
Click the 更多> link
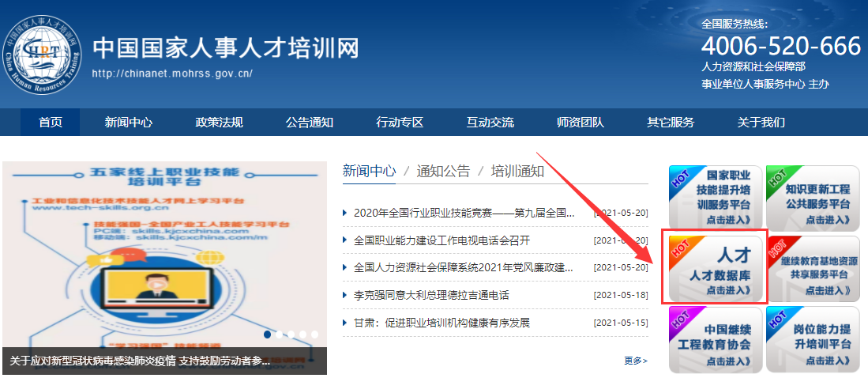tap(636, 361)
